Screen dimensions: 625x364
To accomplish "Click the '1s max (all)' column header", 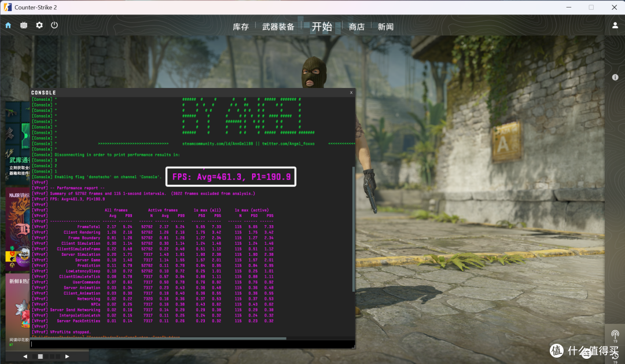I will [207, 210].
